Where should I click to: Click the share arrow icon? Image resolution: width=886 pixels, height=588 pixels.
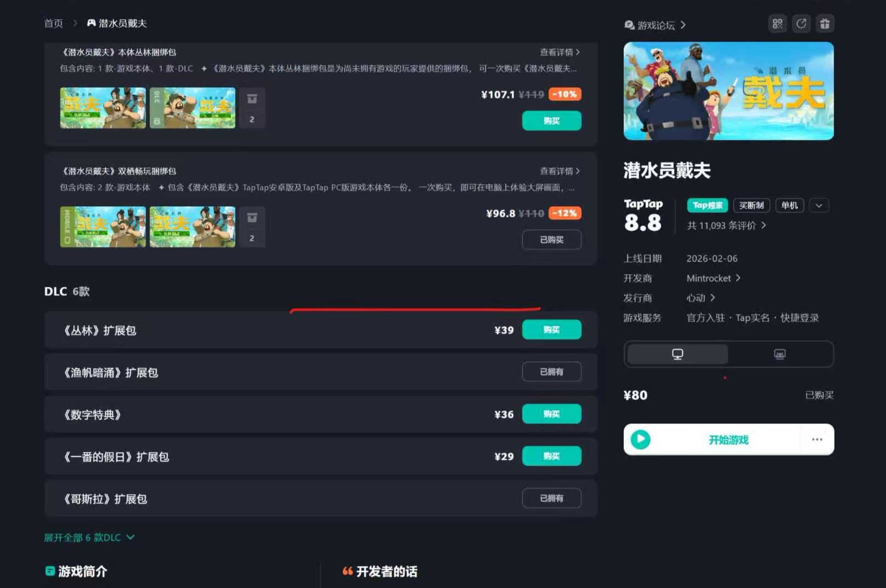(x=801, y=24)
